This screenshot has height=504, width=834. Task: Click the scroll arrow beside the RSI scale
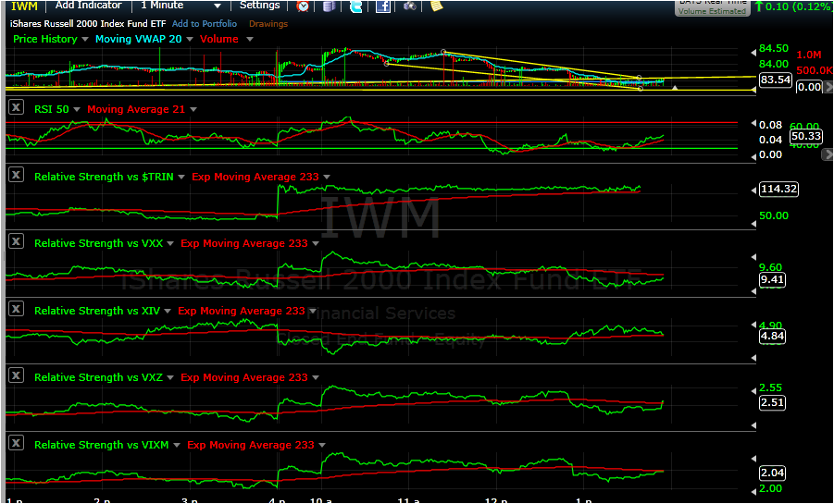click(828, 154)
